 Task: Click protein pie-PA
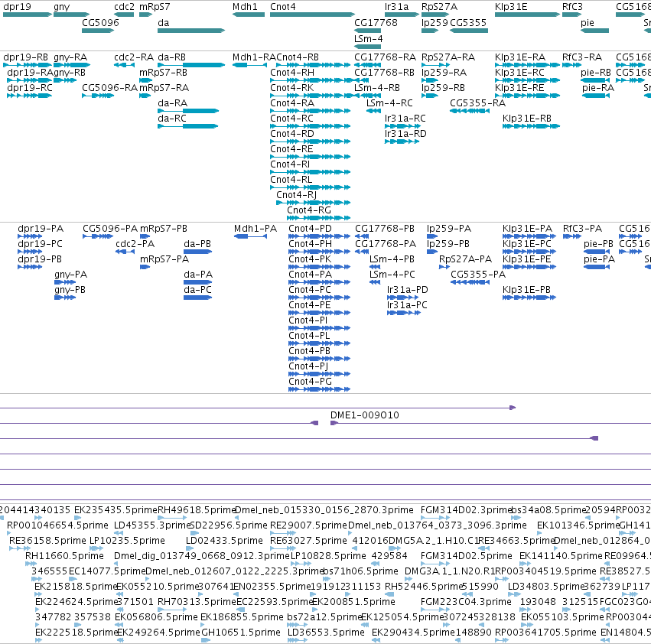[597, 267]
